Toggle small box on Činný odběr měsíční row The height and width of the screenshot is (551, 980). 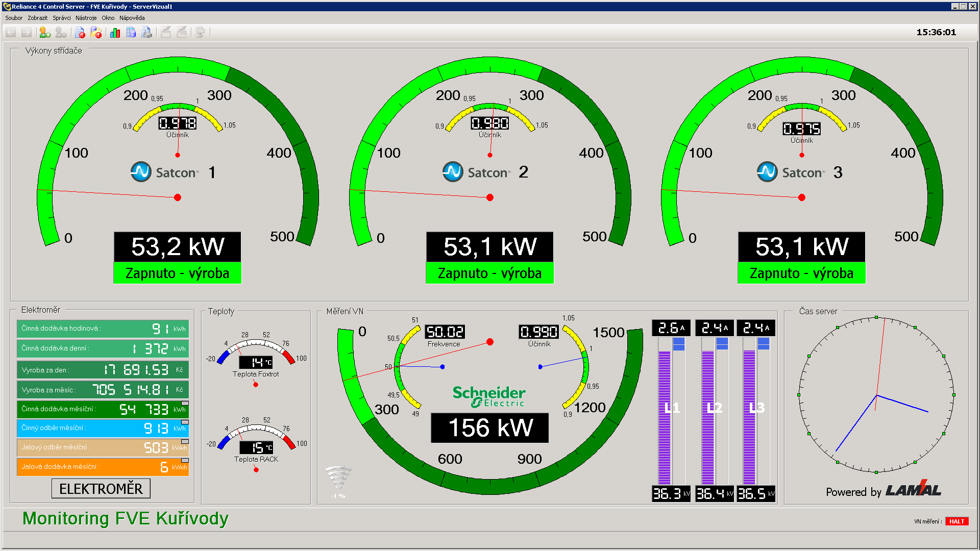(x=185, y=422)
